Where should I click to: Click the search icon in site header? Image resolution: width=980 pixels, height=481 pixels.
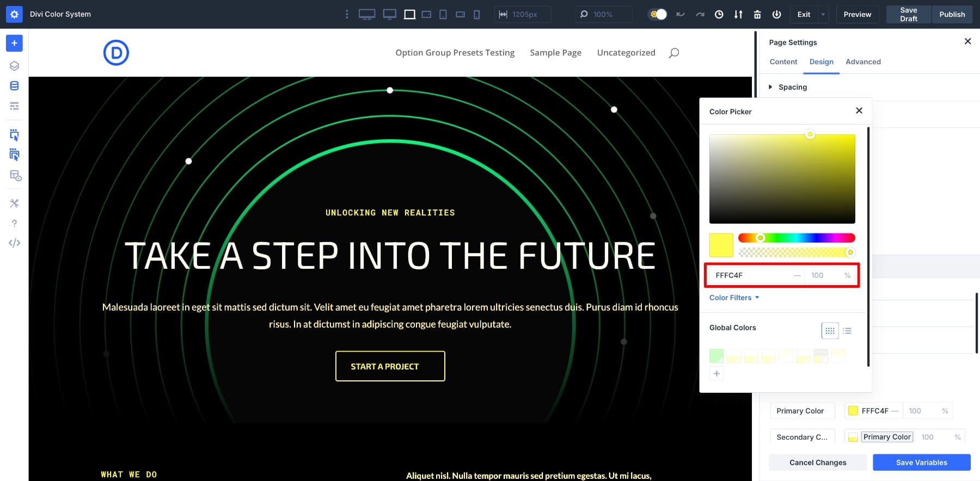[x=673, y=53]
